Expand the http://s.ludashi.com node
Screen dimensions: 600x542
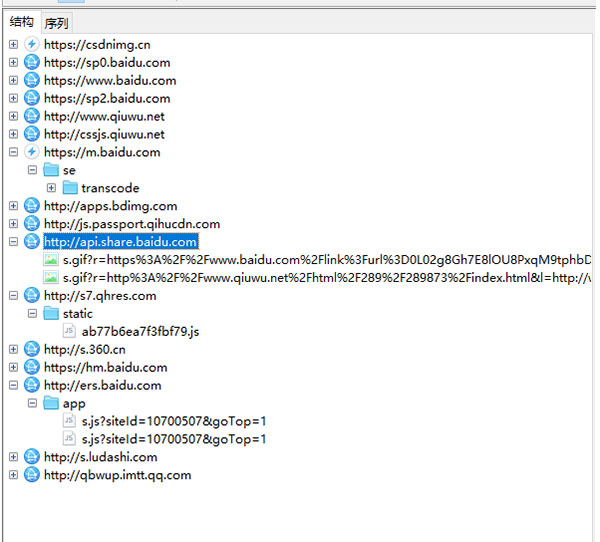(x=13, y=457)
